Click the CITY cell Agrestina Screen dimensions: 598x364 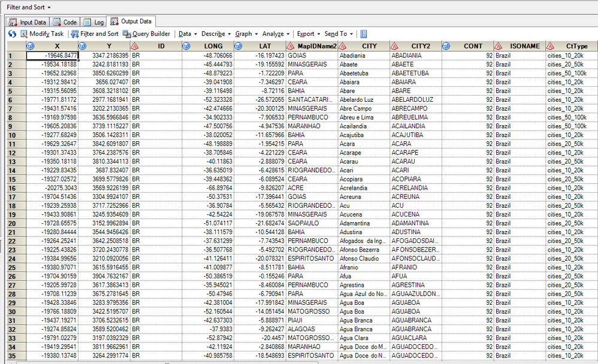pyautogui.click(x=364, y=285)
